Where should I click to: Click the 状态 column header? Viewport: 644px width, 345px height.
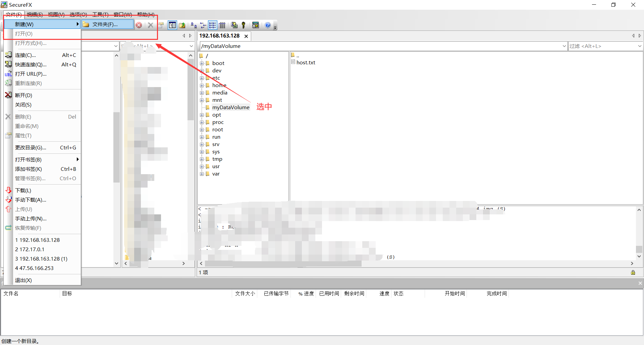(398, 293)
